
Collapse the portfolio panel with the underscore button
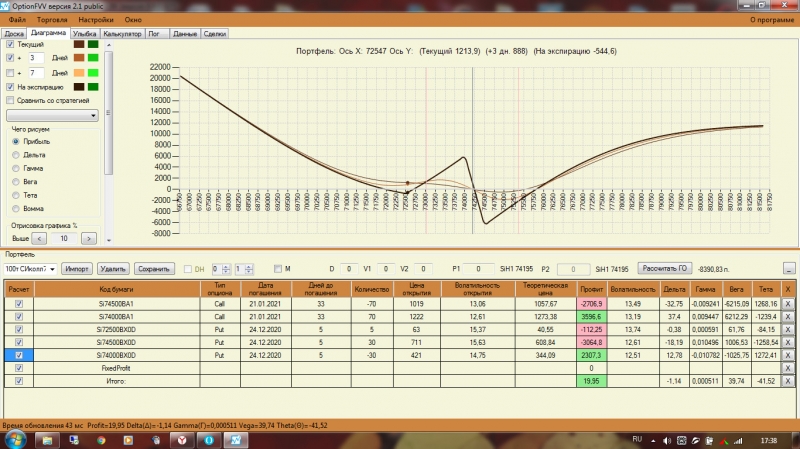pyautogui.click(x=789, y=269)
